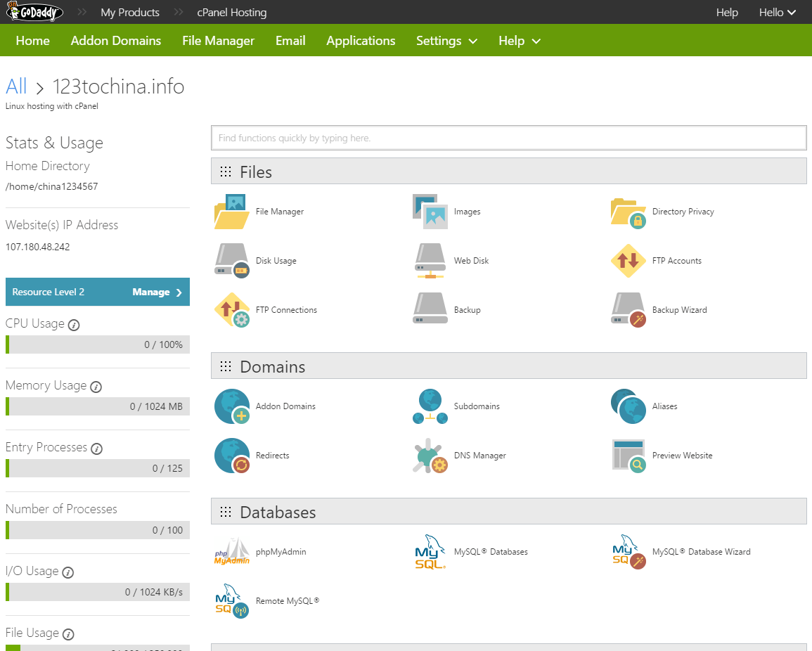812x651 pixels.
Task: Open Addon Domains in the navigation bar
Action: pyautogui.click(x=116, y=41)
